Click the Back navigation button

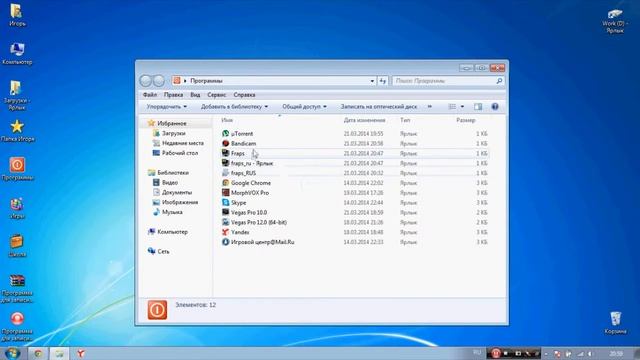click(x=145, y=81)
